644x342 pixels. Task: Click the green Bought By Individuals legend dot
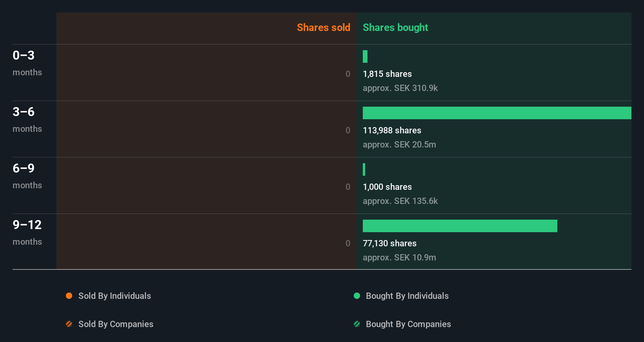point(357,296)
